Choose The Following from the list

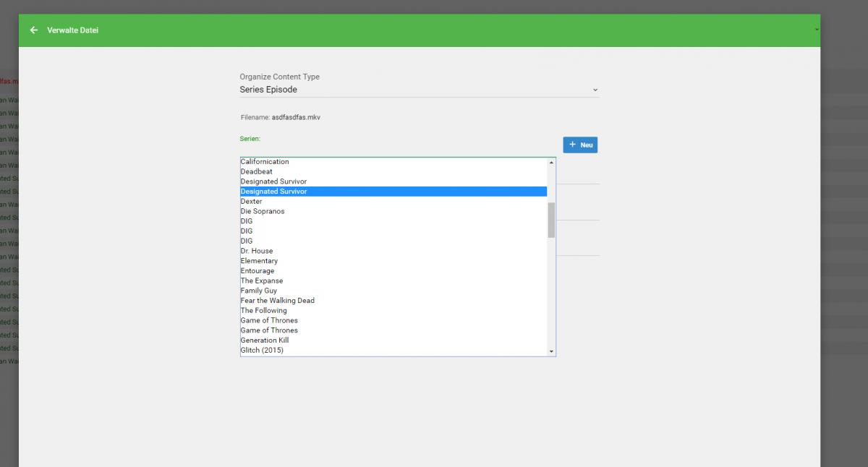coord(393,310)
